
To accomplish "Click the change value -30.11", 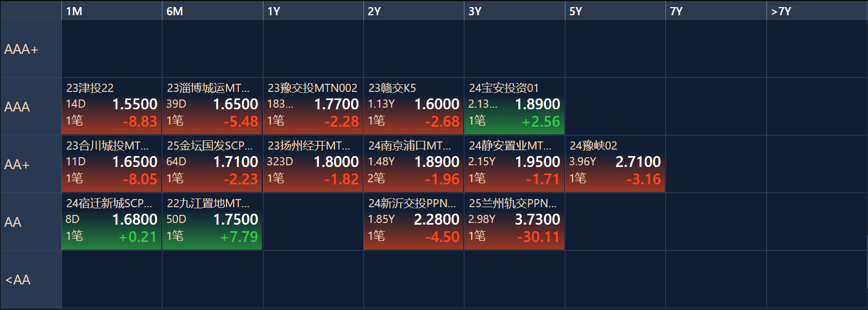I will (x=538, y=237).
